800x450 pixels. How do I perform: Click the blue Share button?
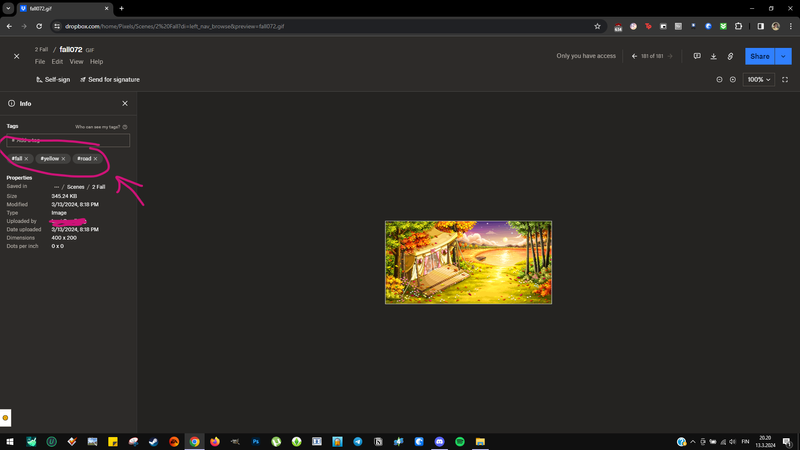(x=760, y=56)
